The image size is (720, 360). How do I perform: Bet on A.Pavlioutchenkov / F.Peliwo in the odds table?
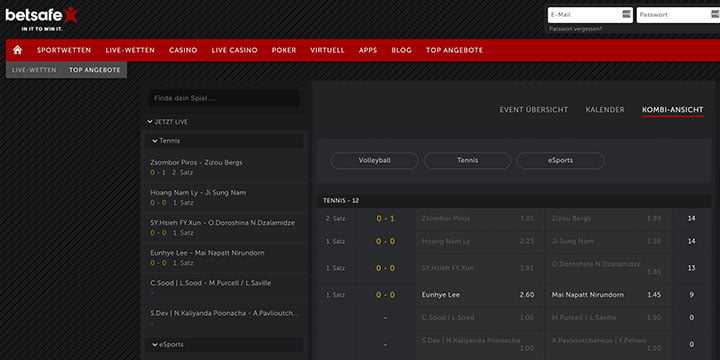pyautogui.click(x=608, y=344)
